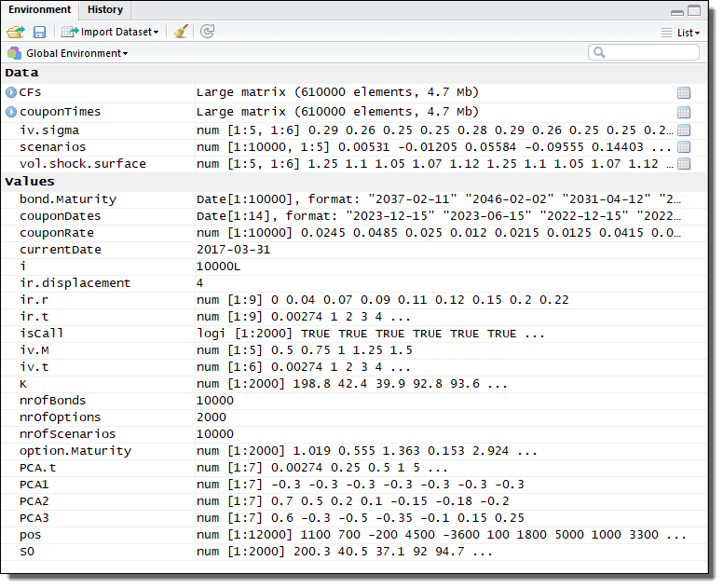Click the load workspace folder icon
723x588 pixels.
pos(15,32)
